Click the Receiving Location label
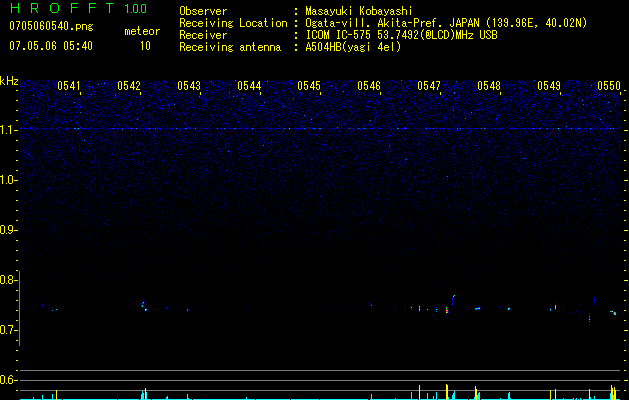 [233, 23]
